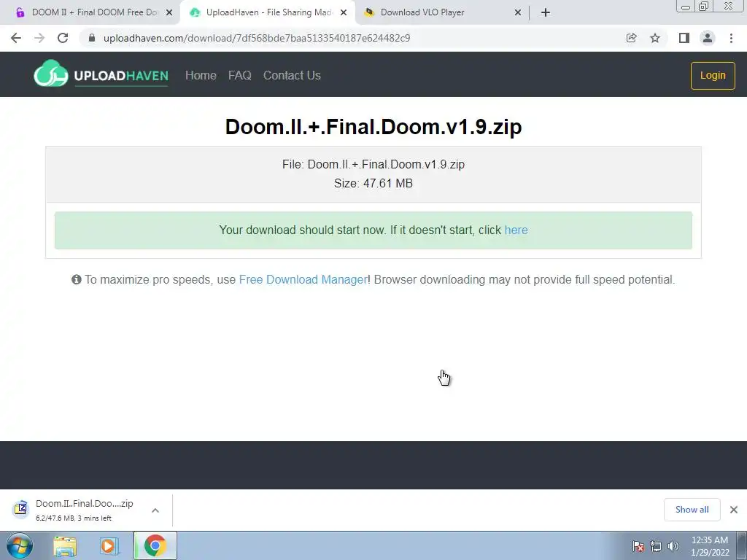Close the DOOM II + Final DOOM tab
Image resolution: width=747 pixels, height=560 pixels.
(169, 12)
